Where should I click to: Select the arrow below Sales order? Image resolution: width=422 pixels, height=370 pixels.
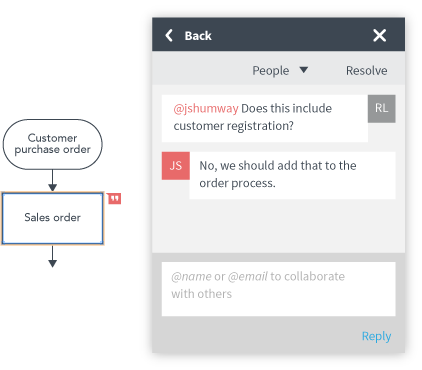[53, 257]
